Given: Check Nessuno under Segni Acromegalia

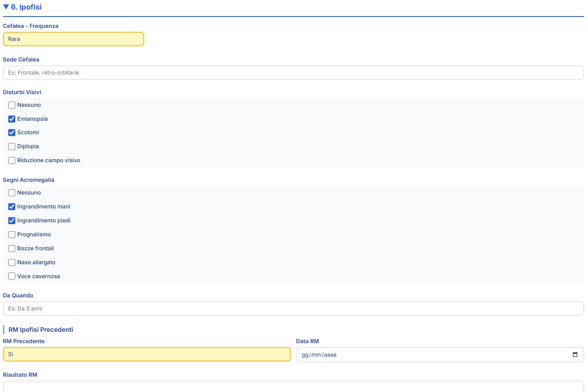Looking at the screenshot, I should [x=12, y=193].
